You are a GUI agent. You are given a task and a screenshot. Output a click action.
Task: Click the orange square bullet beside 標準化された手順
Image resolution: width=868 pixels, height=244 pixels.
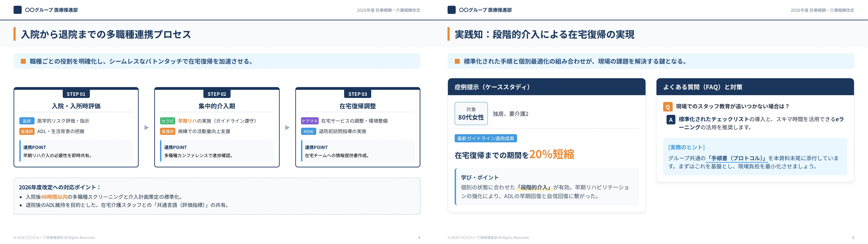pos(457,61)
